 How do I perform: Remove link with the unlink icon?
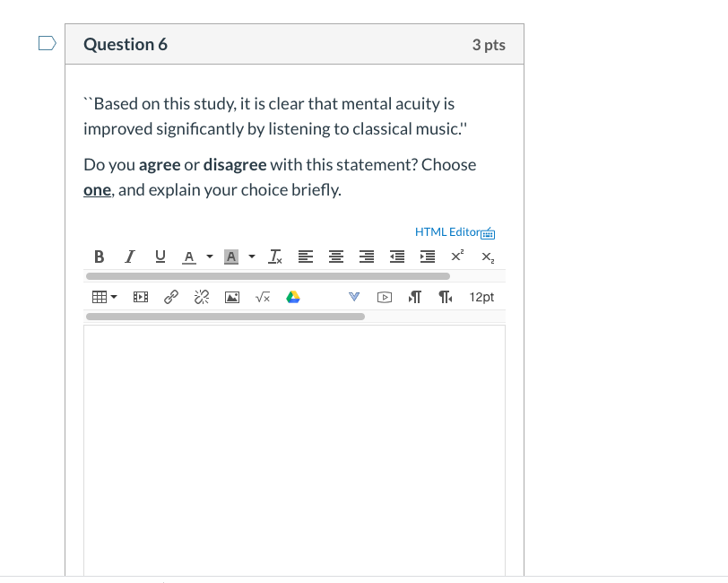(201, 297)
